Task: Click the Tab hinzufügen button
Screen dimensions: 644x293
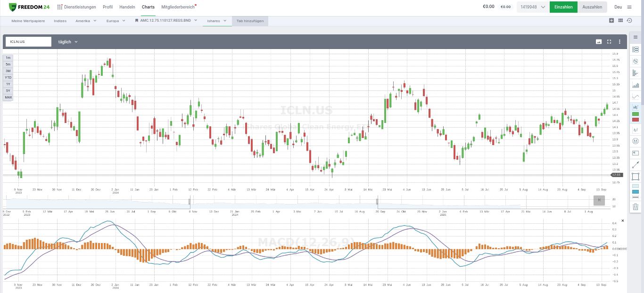Action: (250, 21)
